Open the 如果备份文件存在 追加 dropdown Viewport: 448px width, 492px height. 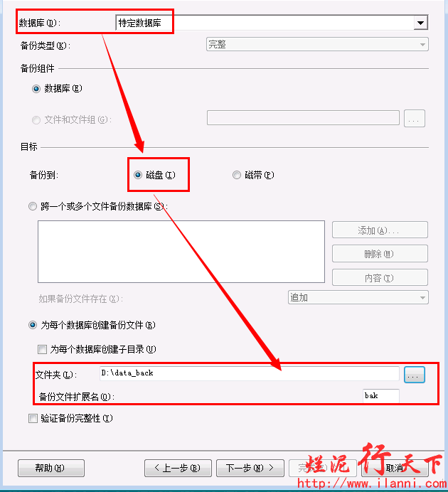[358, 297]
